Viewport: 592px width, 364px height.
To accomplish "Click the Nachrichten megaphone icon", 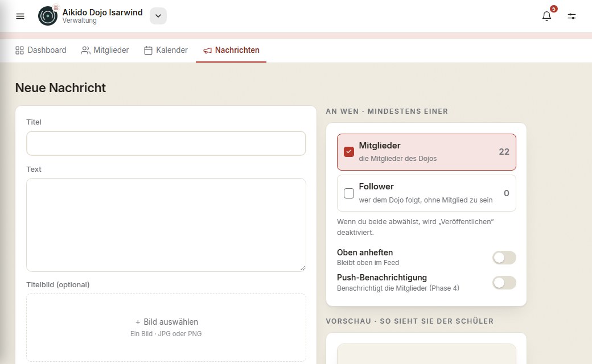I will click(208, 50).
